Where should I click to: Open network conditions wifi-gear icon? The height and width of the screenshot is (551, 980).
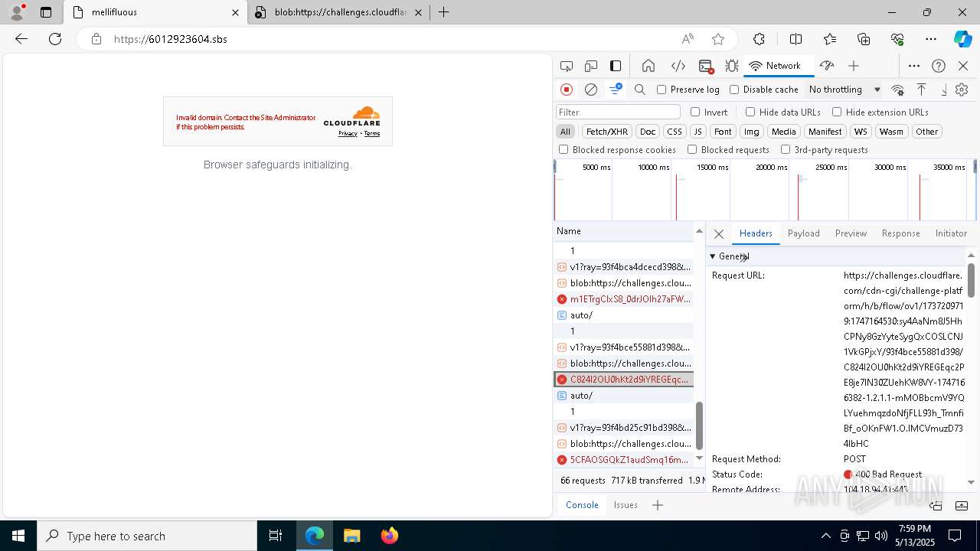pyautogui.click(x=898, y=90)
